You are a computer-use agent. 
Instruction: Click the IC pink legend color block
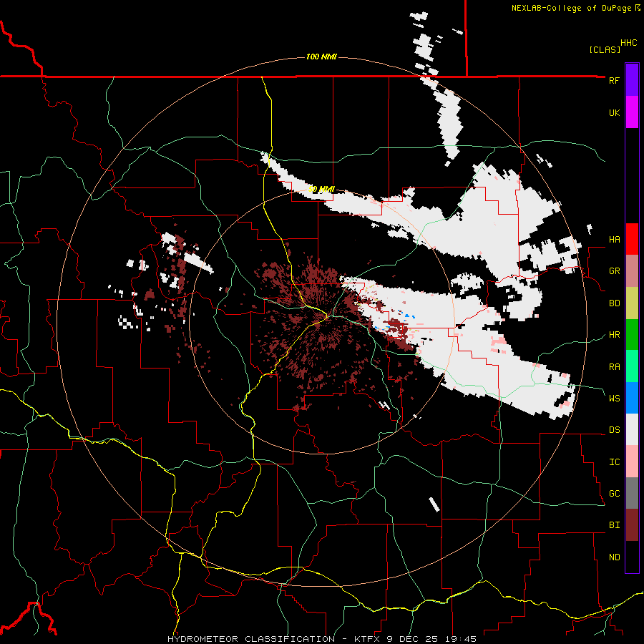(632, 462)
